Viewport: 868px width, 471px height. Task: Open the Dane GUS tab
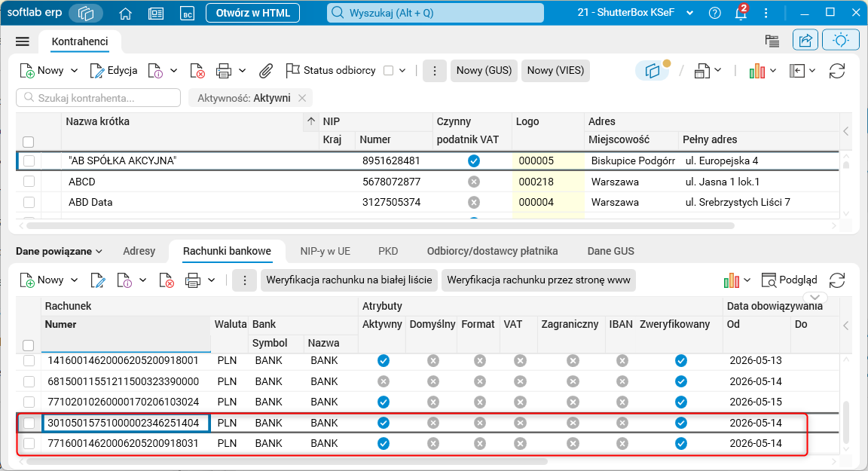pos(610,251)
